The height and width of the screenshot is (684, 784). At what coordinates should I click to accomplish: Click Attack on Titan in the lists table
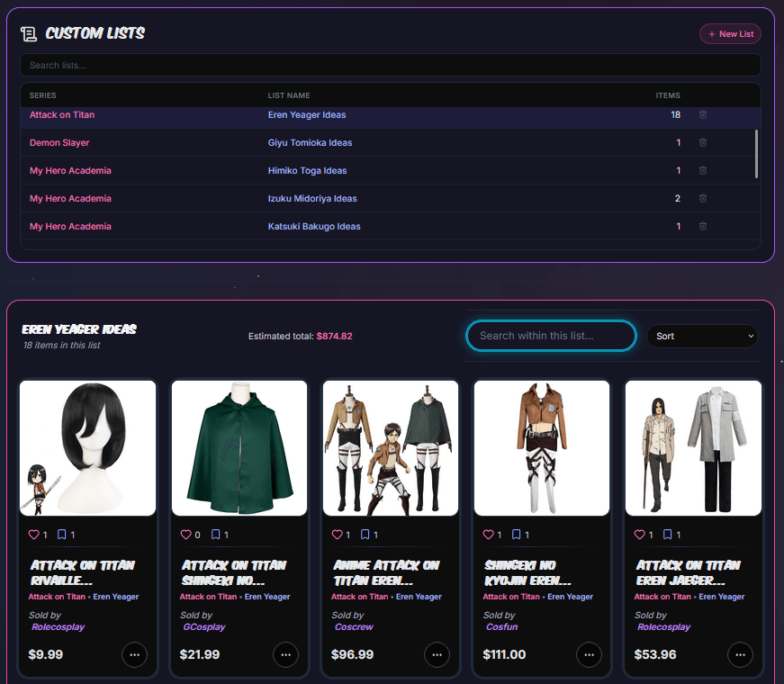coord(62,115)
